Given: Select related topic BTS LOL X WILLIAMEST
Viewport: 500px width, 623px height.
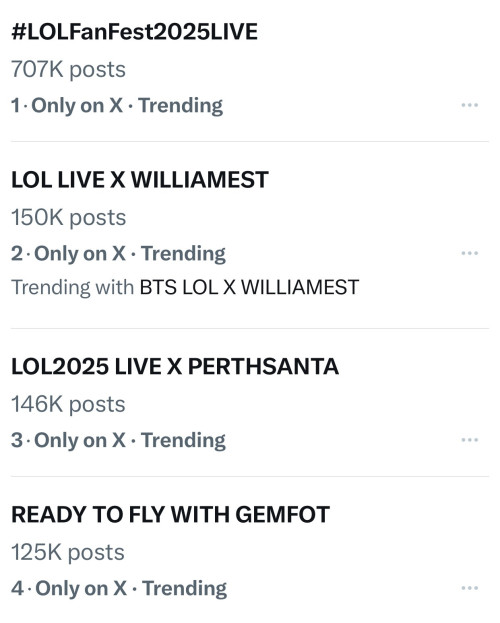Looking at the screenshot, I should [249, 287].
